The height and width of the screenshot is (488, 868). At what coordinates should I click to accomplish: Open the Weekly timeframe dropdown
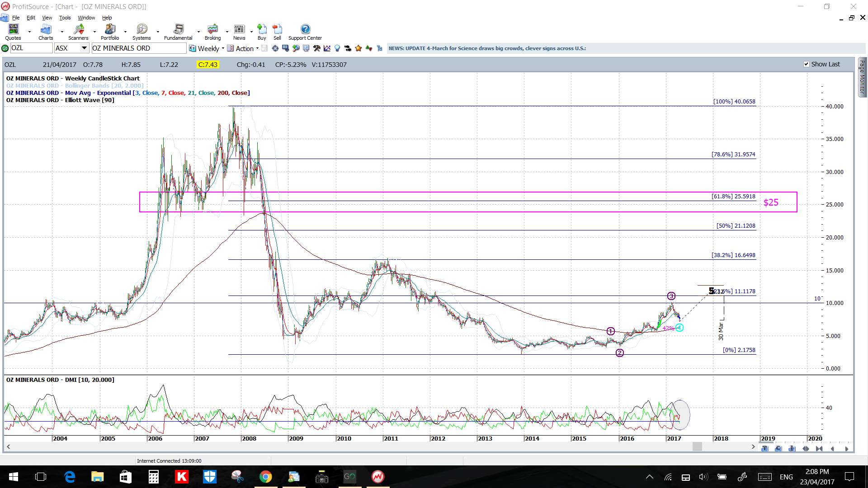(x=207, y=48)
